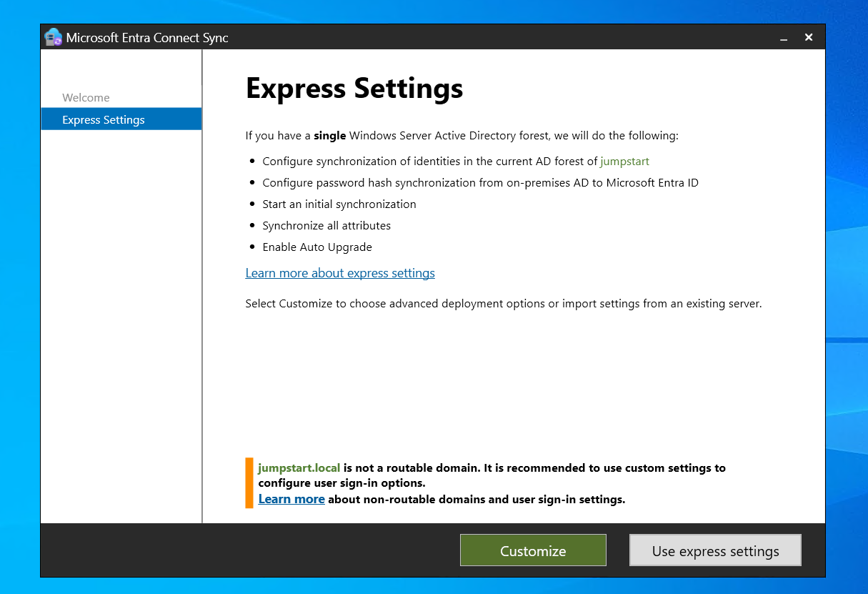Select the Express Settings sidebar step
868x594 pixels.
[x=104, y=120]
